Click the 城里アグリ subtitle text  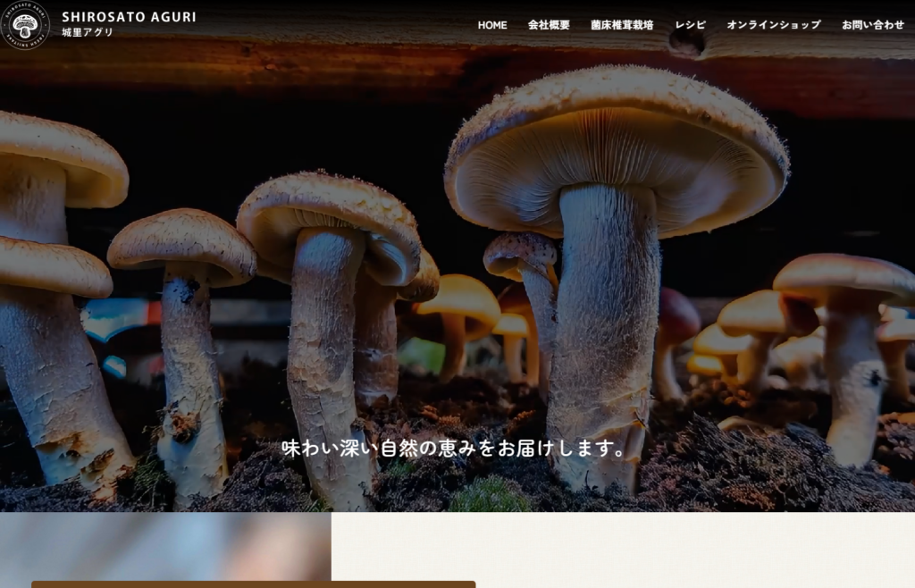88,33
